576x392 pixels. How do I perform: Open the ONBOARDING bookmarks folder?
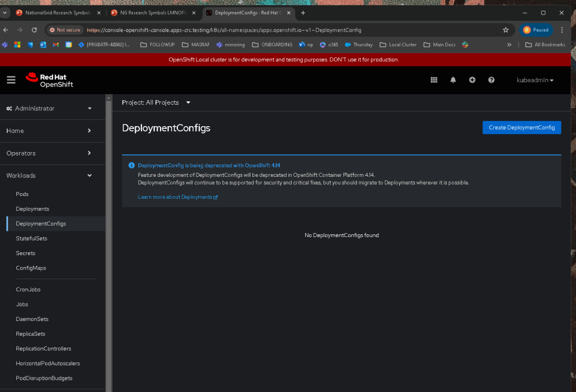pos(272,44)
